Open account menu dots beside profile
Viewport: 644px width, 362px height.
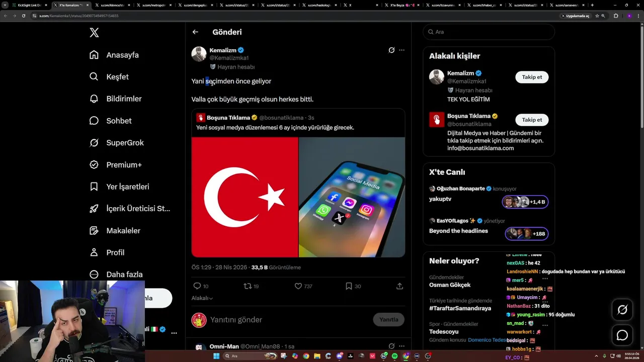click(174, 333)
